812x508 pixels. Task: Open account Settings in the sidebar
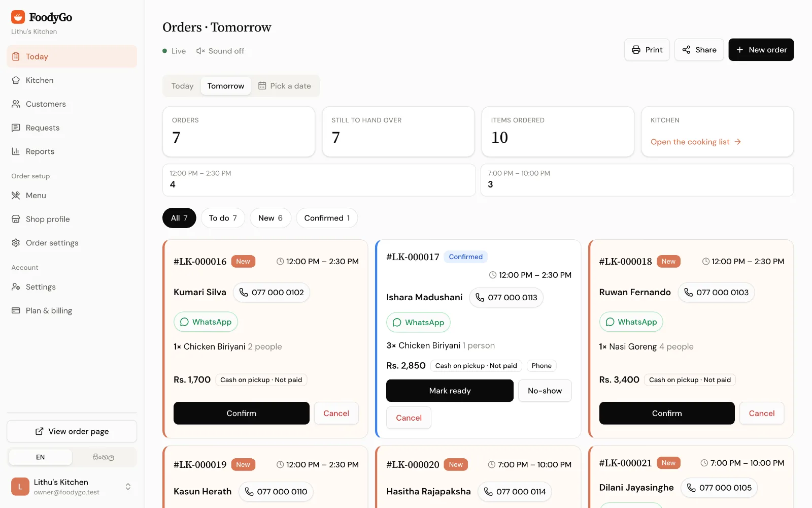(x=72, y=287)
